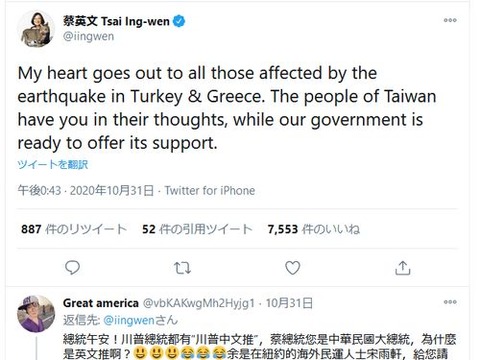Click the @iingwenさん reply mention link
The height and width of the screenshot is (360, 480).
141,320
